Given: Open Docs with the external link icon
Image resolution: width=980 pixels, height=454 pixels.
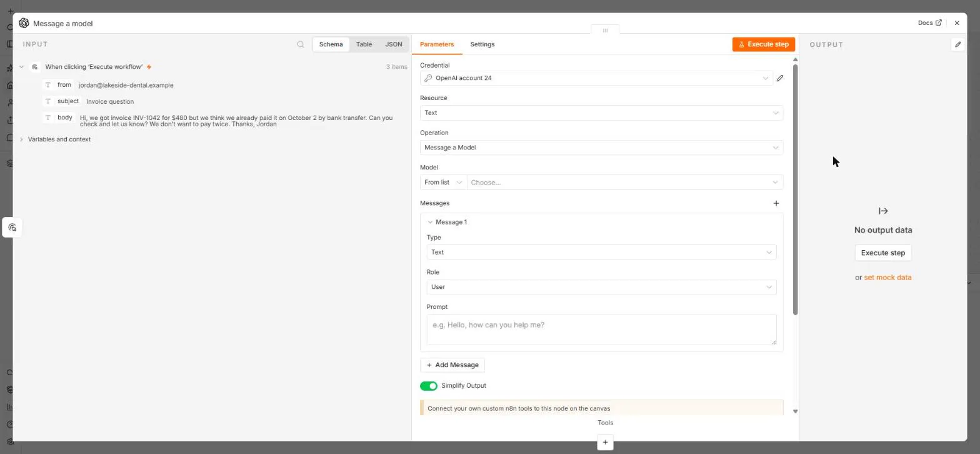Looking at the screenshot, I should [x=929, y=23].
